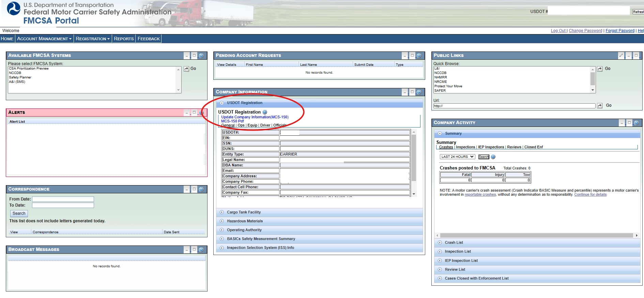The width and height of the screenshot is (644, 298).
Task: Expand the Review List section
Action: point(440,269)
